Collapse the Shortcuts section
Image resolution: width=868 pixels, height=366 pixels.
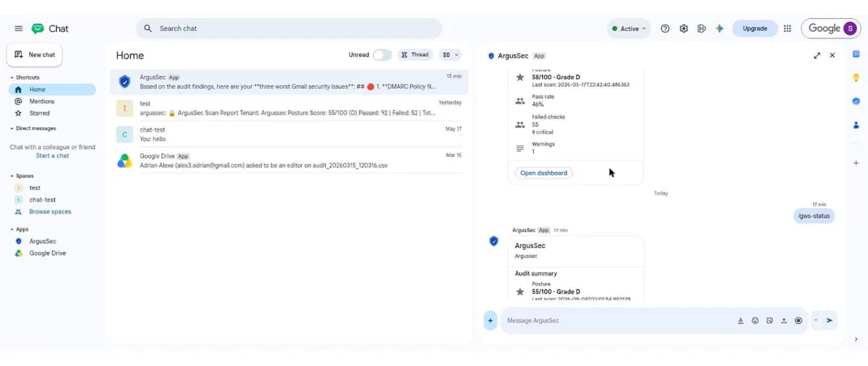point(12,77)
